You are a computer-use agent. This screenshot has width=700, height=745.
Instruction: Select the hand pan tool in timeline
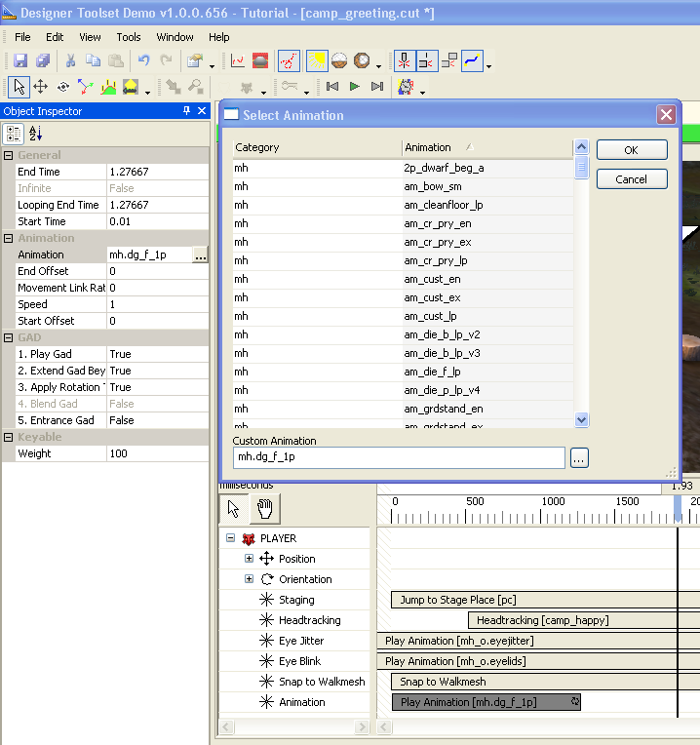pyautogui.click(x=264, y=508)
